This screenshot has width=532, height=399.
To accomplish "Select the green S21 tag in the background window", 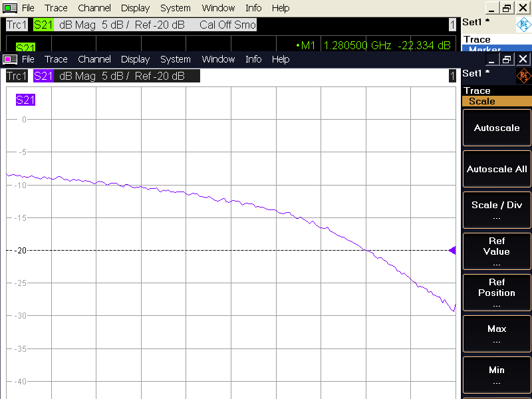I will (43, 25).
